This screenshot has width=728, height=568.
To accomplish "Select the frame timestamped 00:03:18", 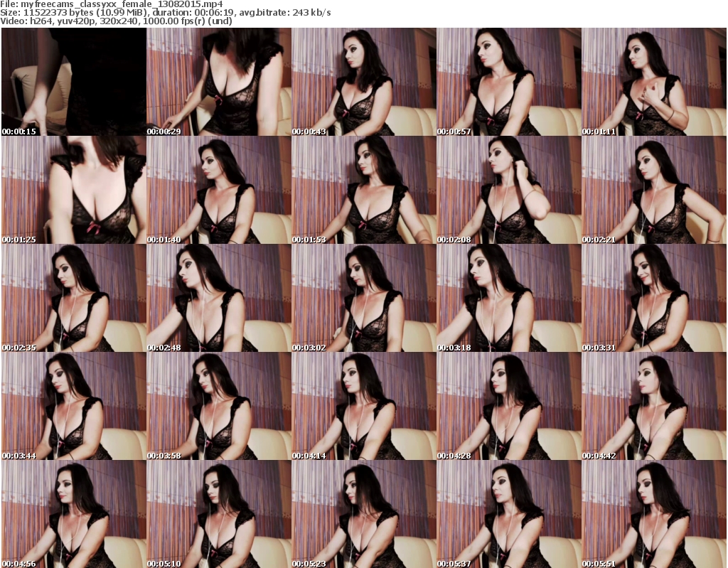I will click(x=509, y=298).
